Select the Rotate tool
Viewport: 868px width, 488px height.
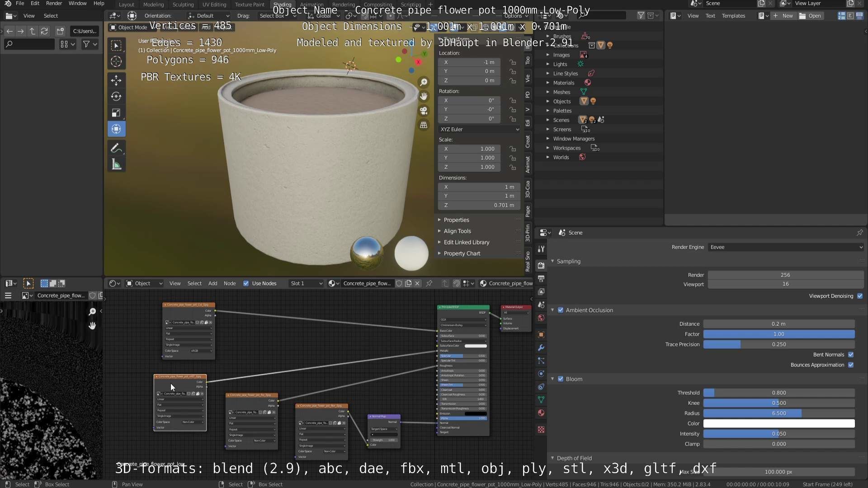click(116, 96)
